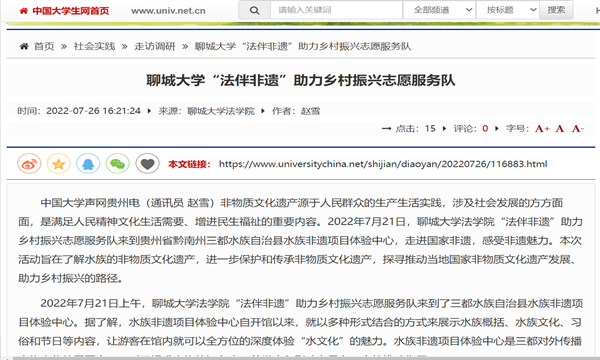The width and height of the screenshot is (600, 360).
Task: Decrease font size with A-
Action: (x=578, y=129)
